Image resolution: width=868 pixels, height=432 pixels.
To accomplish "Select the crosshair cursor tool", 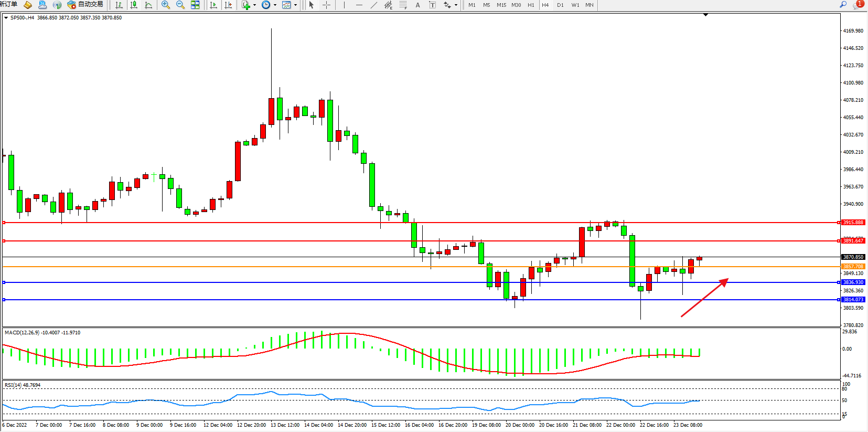I will click(x=326, y=5).
